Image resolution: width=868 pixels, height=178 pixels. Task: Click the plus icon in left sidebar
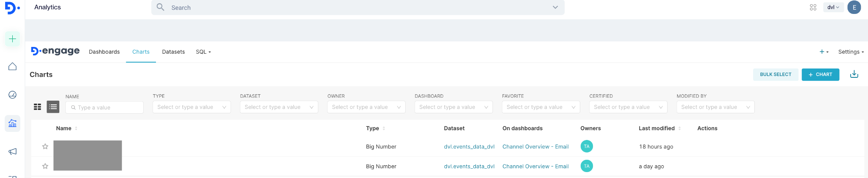pyautogui.click(x=13, y=39)
